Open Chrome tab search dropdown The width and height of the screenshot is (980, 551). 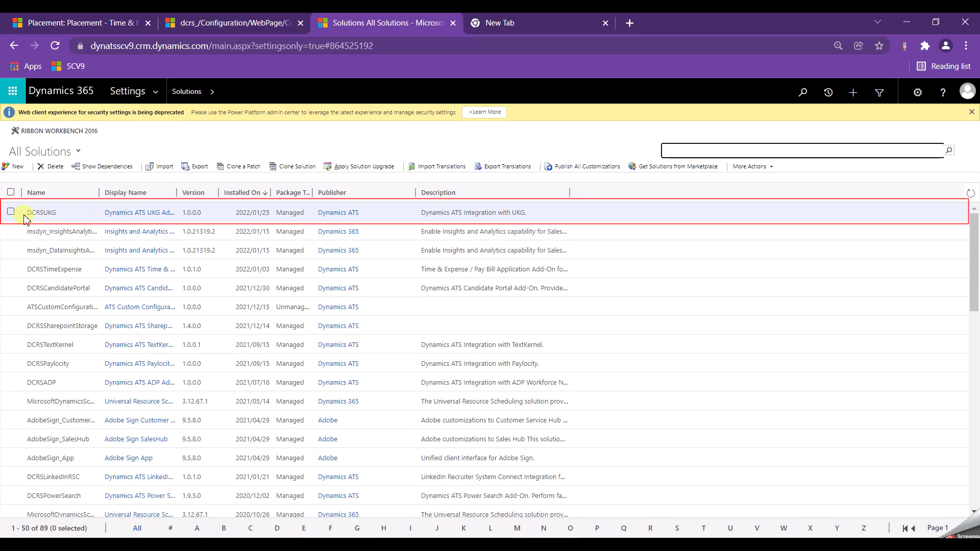coord(877,22)
